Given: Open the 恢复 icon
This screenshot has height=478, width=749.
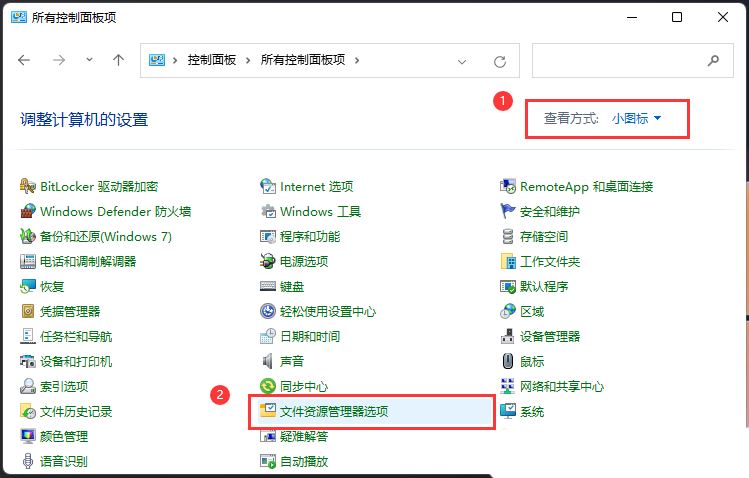Looking at the screenshot, I should tap(28, 286).
